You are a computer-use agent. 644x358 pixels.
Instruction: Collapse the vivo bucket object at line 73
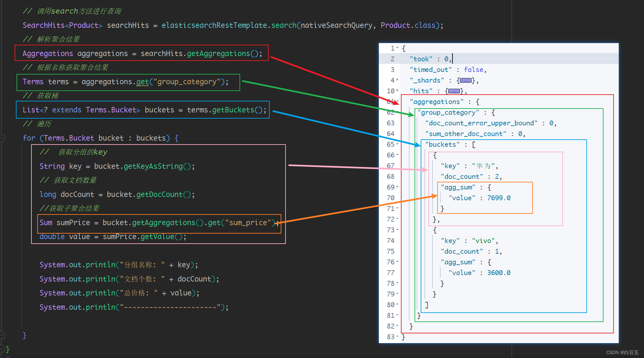(x=398, y=229)
